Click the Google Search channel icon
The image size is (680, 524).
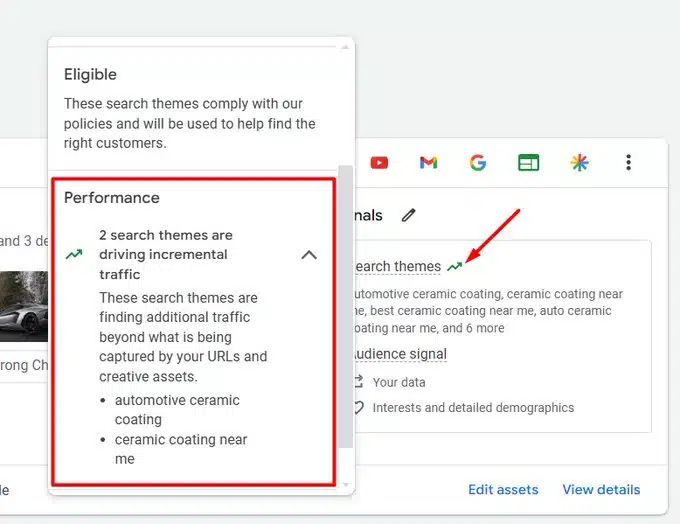pyautogui.click(x=478, y=163)
